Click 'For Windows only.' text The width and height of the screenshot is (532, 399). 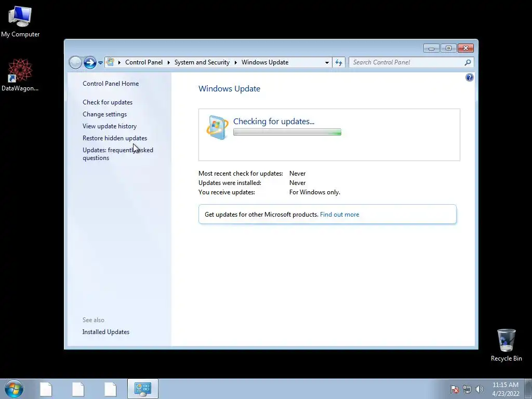coord(314,192)
